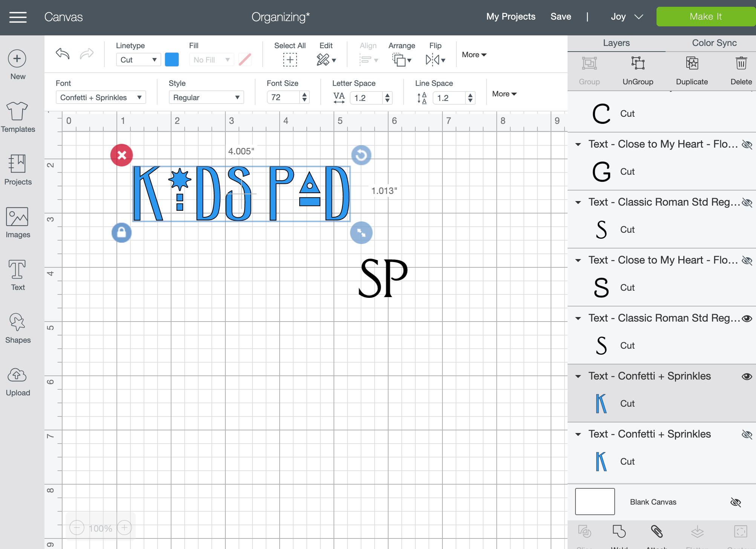Click the Letter Space value field

(x=367, y=98)
